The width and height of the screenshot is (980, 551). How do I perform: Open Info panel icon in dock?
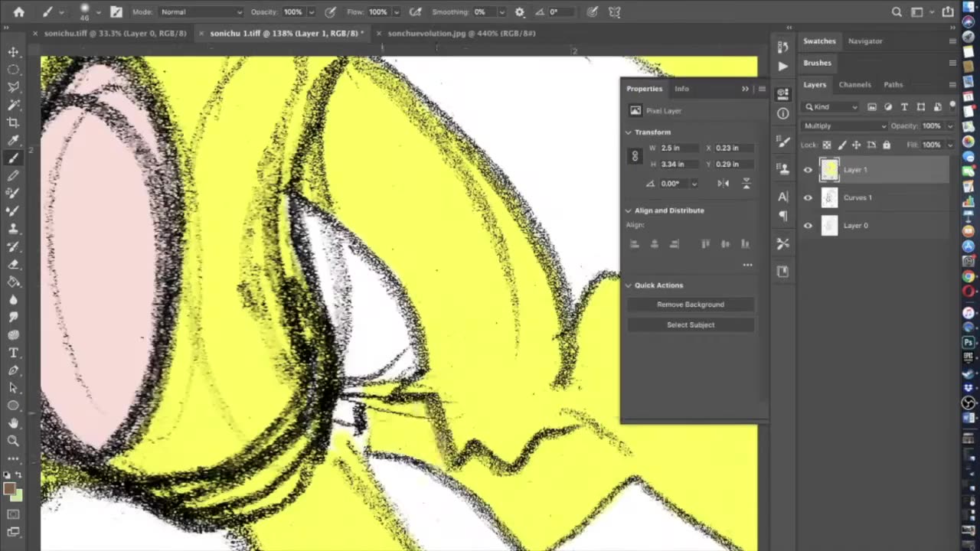point(782,113)
